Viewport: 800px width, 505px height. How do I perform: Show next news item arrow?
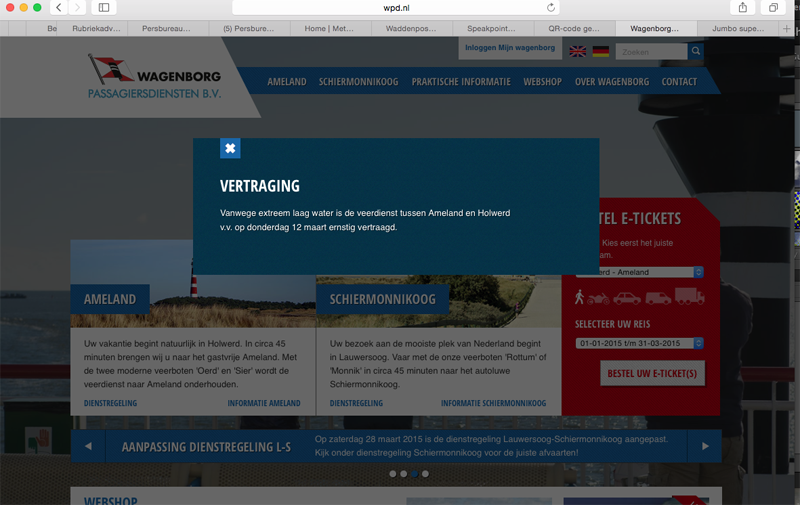click(705, 446)
